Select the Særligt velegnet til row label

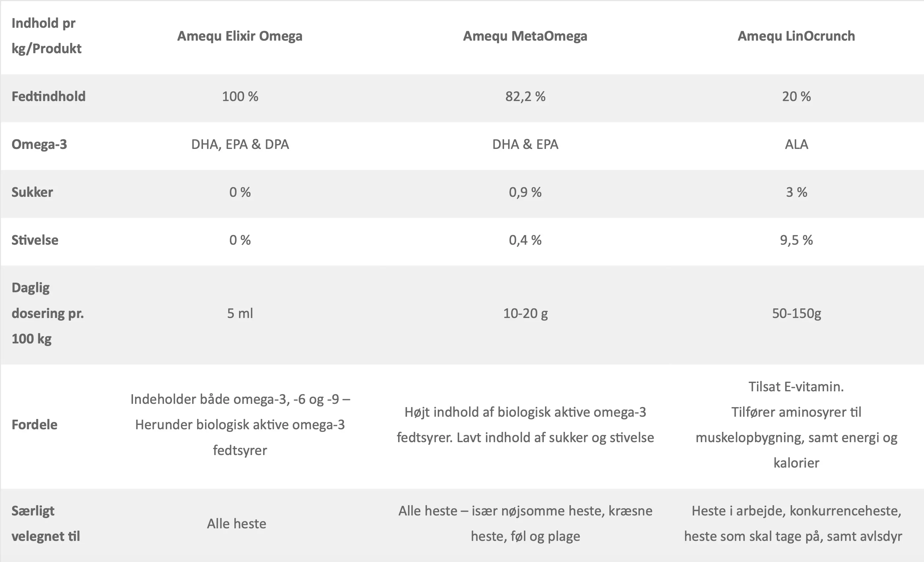pos(45,523)
